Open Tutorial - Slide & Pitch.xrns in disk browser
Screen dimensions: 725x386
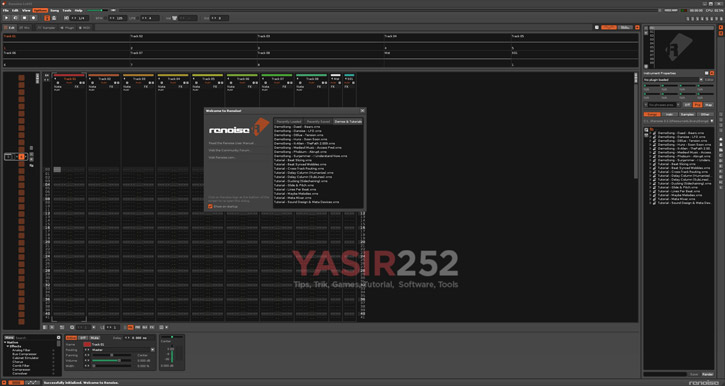[x=677, y=187]
